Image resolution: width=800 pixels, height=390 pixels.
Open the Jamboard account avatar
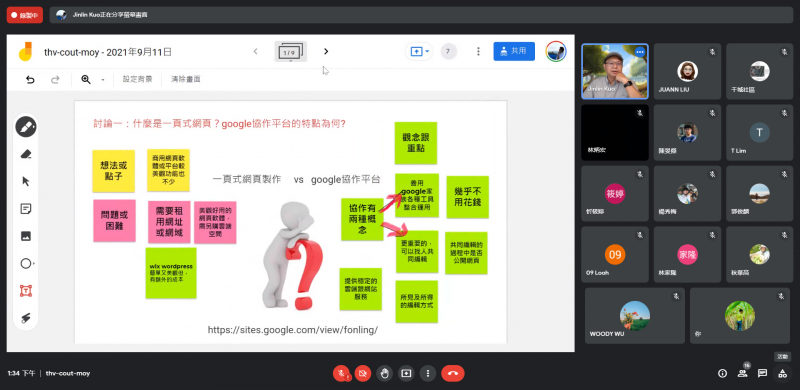click(x=556, y=51)
